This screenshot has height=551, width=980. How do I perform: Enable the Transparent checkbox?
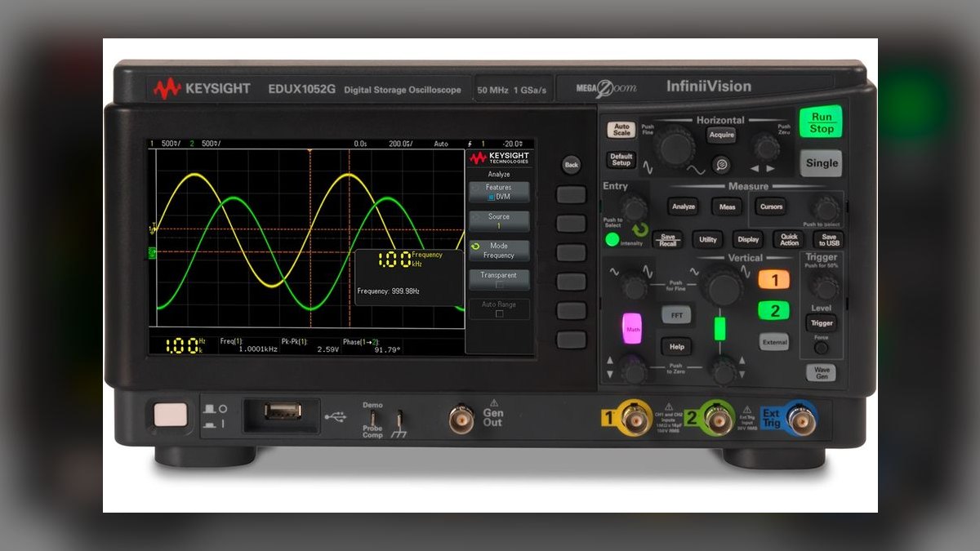click(x=499, y=286)
